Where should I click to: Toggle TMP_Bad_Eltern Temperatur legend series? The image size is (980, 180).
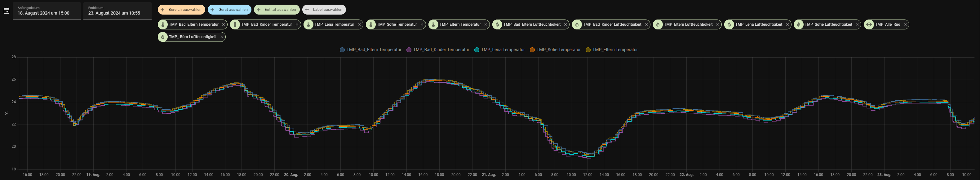[x=370, y=50]
